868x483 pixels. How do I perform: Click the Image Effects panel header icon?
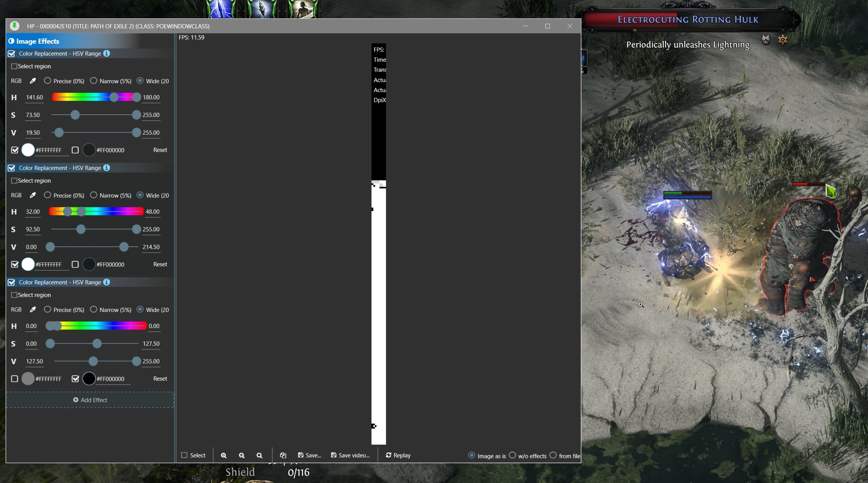coord(11,41)
